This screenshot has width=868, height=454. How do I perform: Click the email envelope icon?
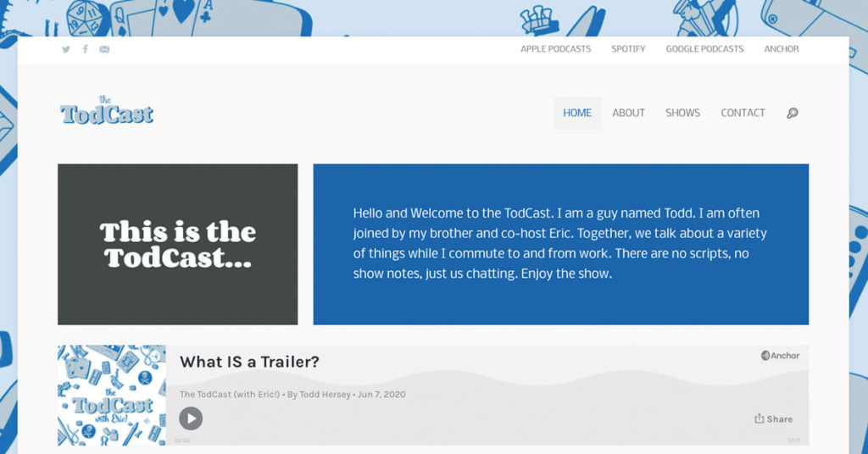point(104,49)
